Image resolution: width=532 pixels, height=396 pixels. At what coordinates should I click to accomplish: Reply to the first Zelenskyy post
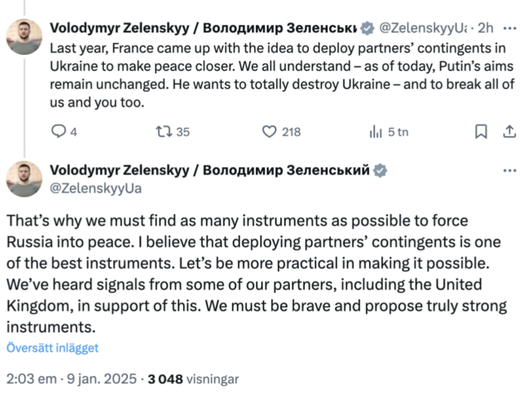(x=58, y=131)
